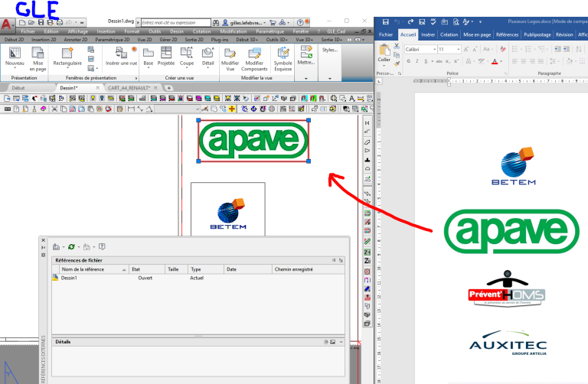Image resolution: width=588 pixels, height=384 pixels.
Task: Click the Coller paste icon in Word
Action: pyautogui.click(x=384, y=50)
